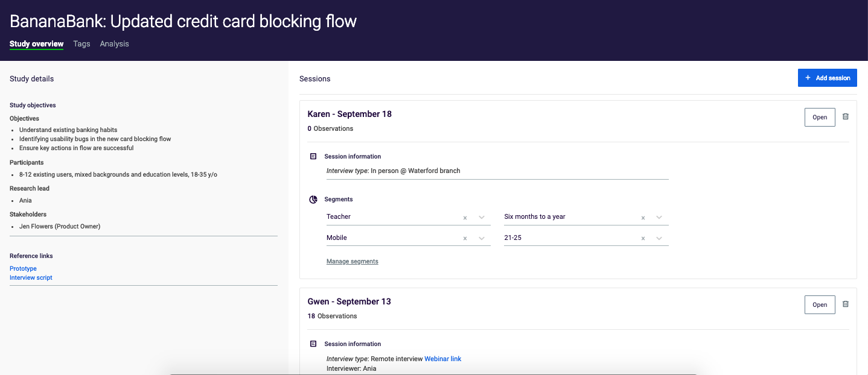868x375 pixels.
Task: Open the Karen - September 18 session
Action: tap(819, 117)
